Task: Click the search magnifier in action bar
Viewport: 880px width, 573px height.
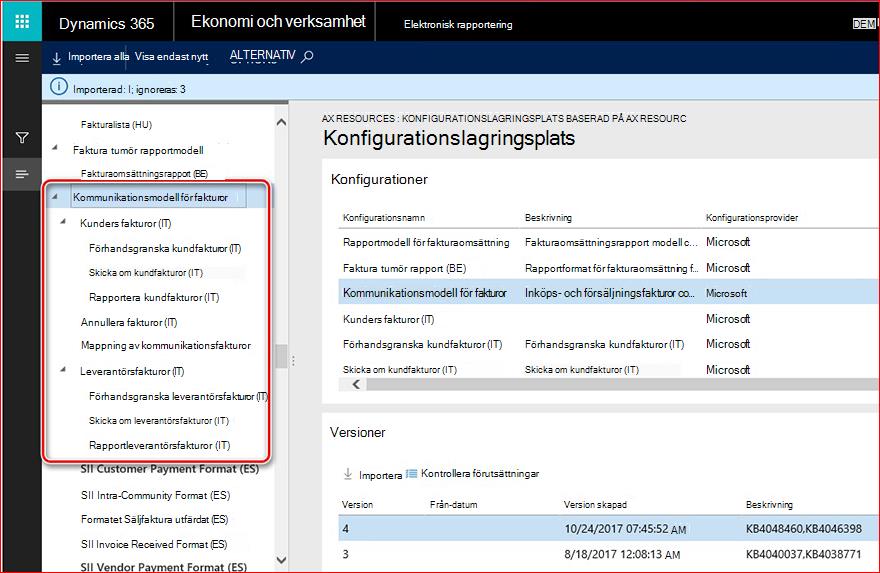Action: (307, 56)
